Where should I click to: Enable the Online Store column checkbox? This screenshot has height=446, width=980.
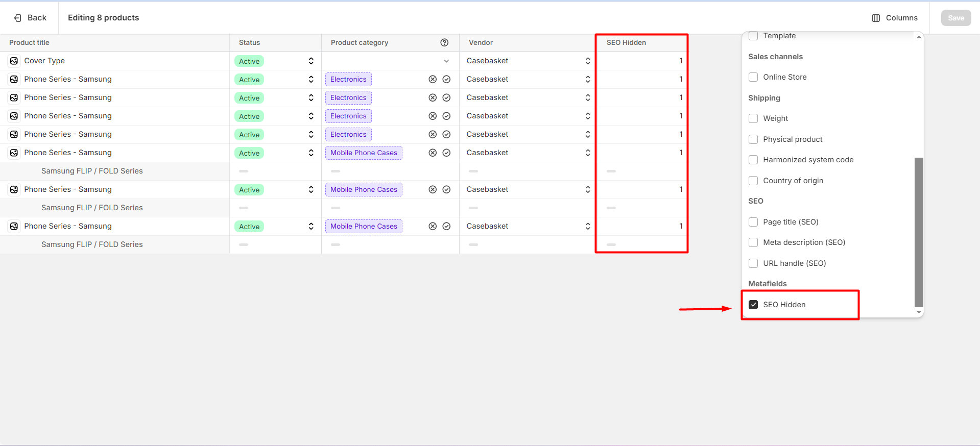coord(753,77)
